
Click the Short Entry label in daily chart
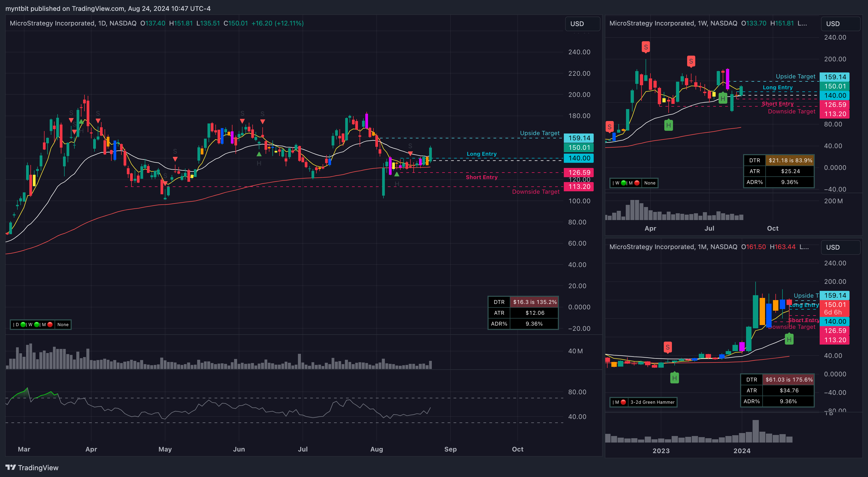[x=482, y=177]
